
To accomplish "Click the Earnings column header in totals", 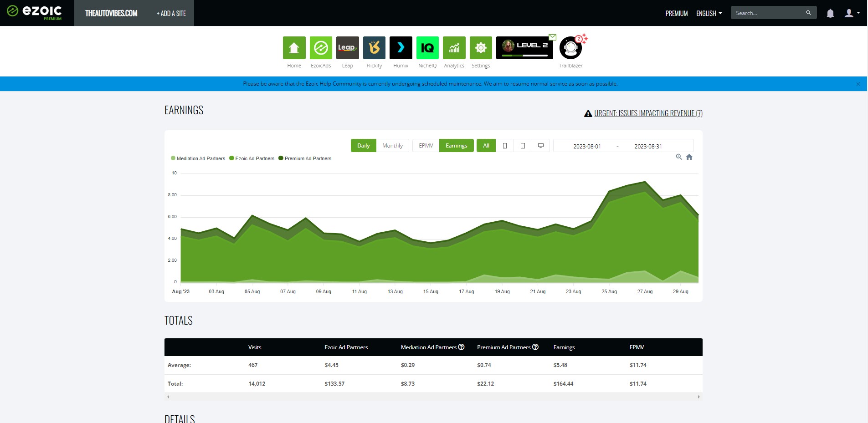I will click(564, 347).
